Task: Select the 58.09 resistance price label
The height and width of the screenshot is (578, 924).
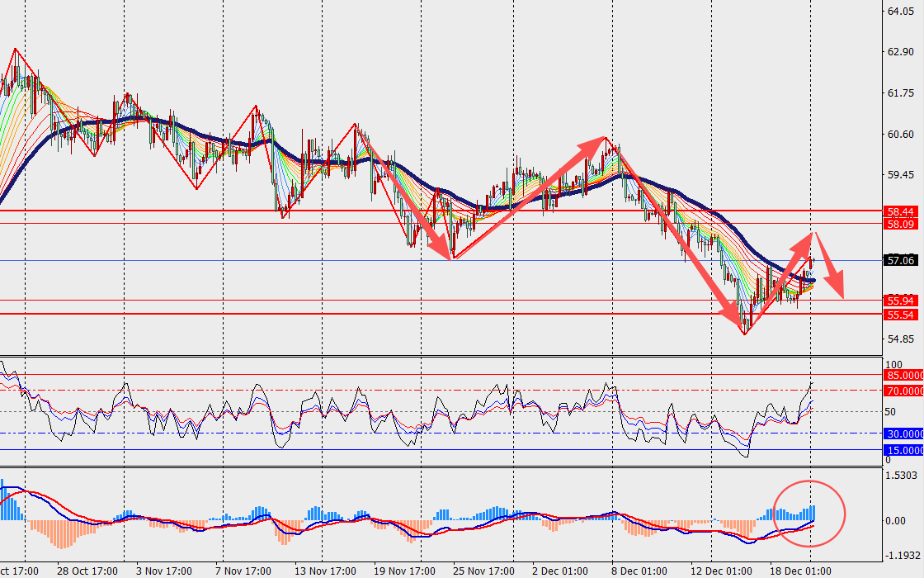Action: [901, 224]
